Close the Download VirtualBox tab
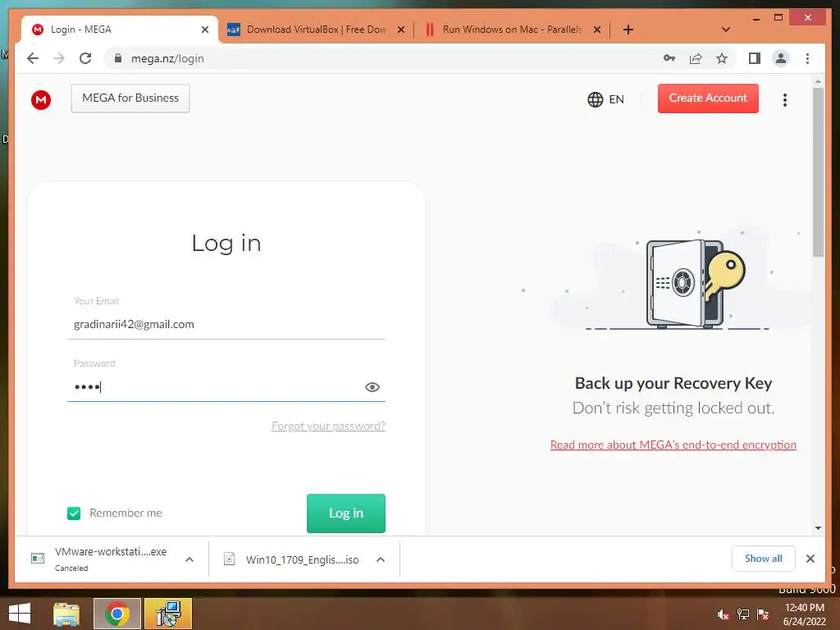Screen dimensions: 840x630 pyautogui.click(x=400, y=30)
